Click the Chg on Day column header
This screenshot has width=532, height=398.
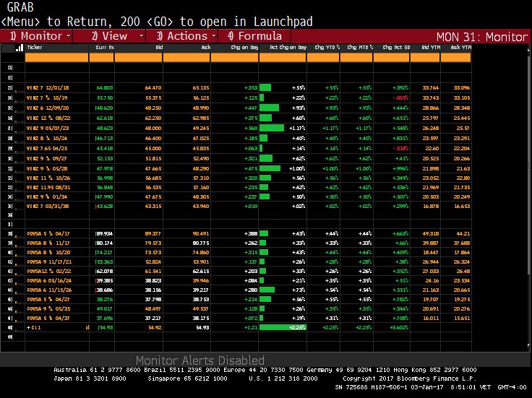[244, 48]
